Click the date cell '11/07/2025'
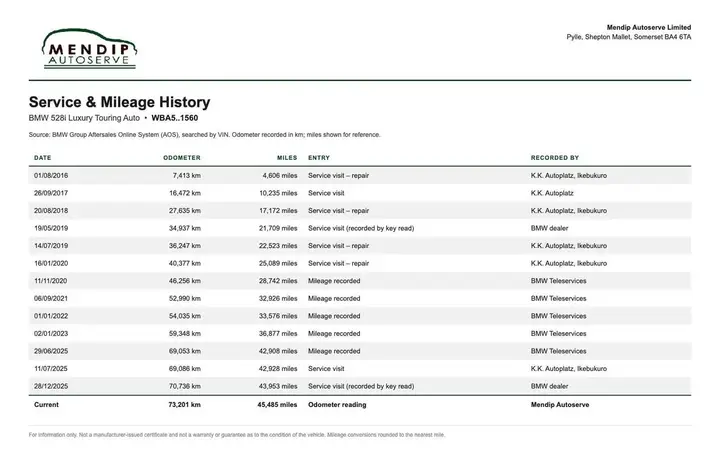 (51, 368)
